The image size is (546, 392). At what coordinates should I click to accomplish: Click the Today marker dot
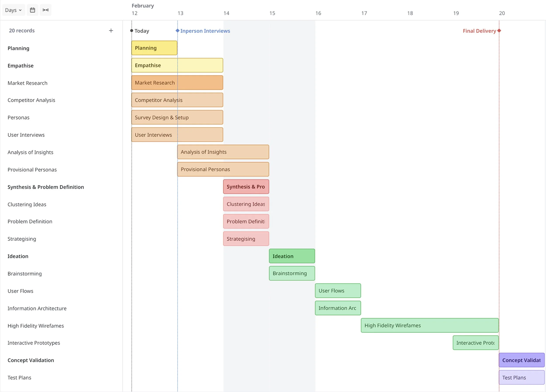coord(132,31)
